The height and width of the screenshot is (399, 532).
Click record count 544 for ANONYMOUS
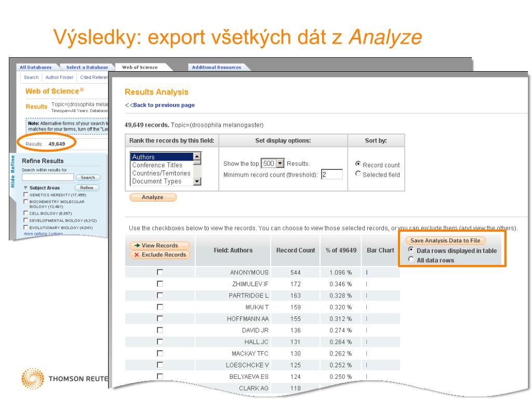coord(295,272)
